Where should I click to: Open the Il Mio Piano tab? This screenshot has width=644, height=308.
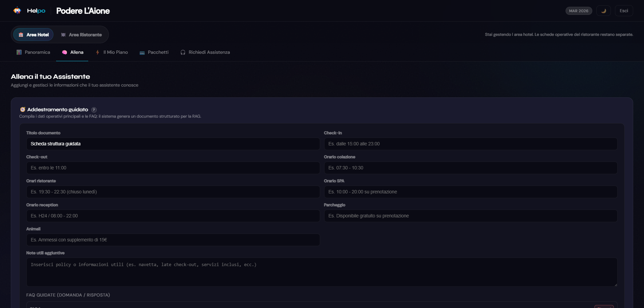click(112, 52)
